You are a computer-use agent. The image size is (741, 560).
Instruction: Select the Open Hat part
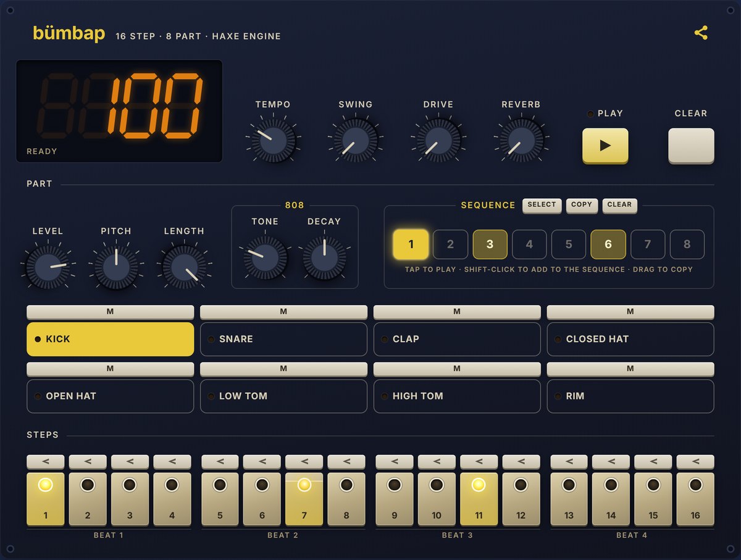click(x=110, y=396)
